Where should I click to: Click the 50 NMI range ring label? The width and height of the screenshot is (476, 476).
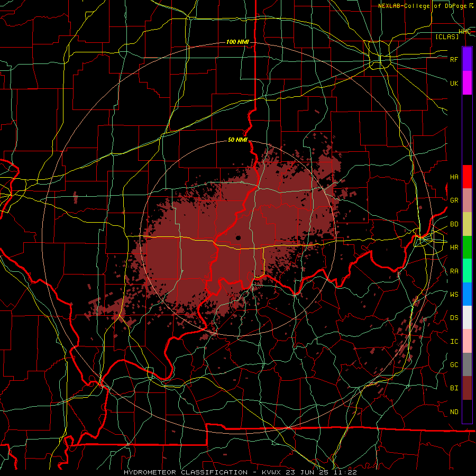click(237, 140)
